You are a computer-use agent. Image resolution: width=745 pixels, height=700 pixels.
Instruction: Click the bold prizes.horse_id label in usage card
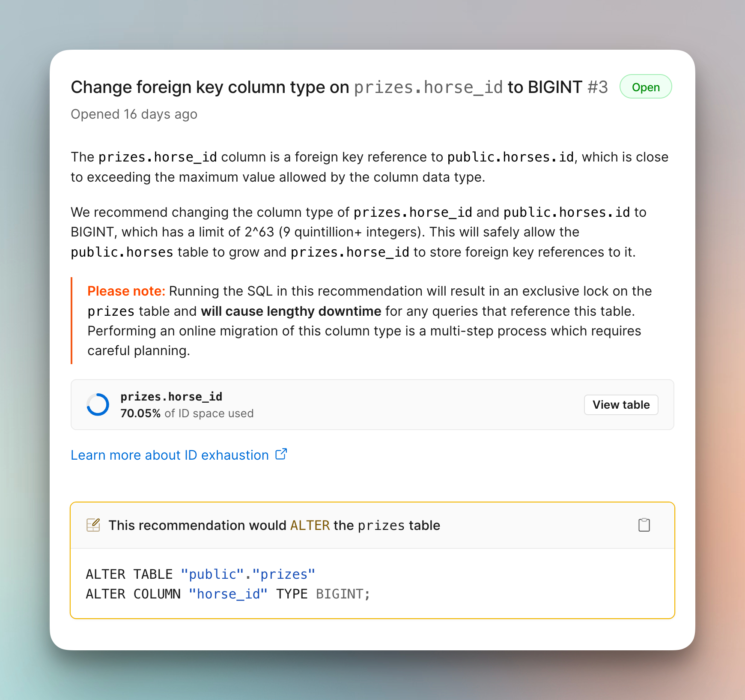tap(171, 397)
